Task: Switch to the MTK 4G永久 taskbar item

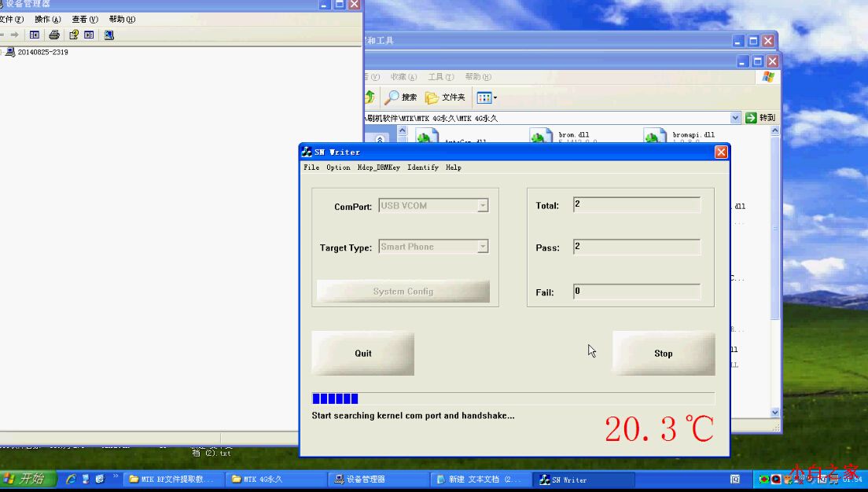Action: coord(276,479)
